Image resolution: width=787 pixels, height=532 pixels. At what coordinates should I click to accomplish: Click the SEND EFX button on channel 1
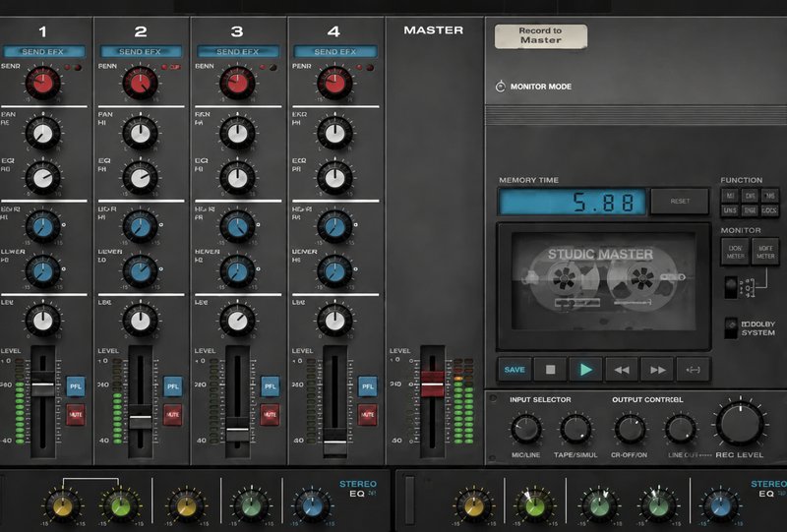(43, 52)
